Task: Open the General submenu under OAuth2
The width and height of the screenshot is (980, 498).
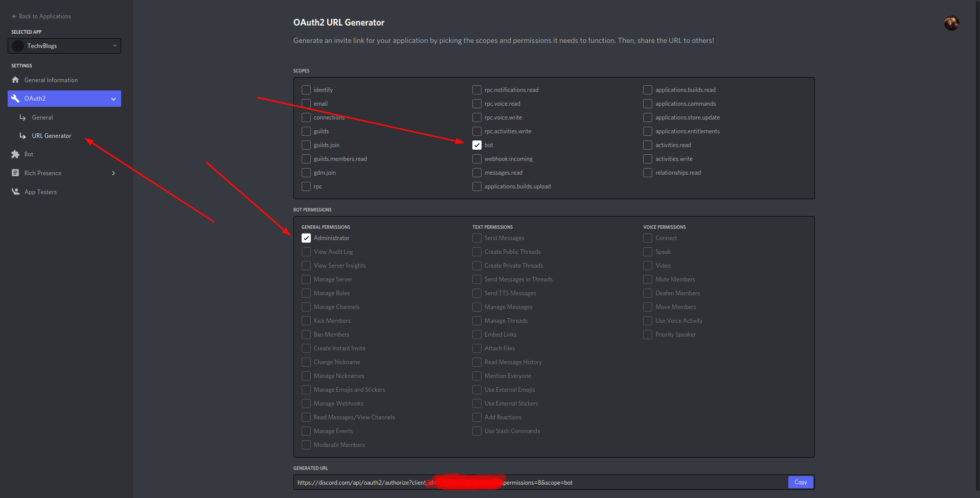Action: pyautogui.click(x=43, y=117)
